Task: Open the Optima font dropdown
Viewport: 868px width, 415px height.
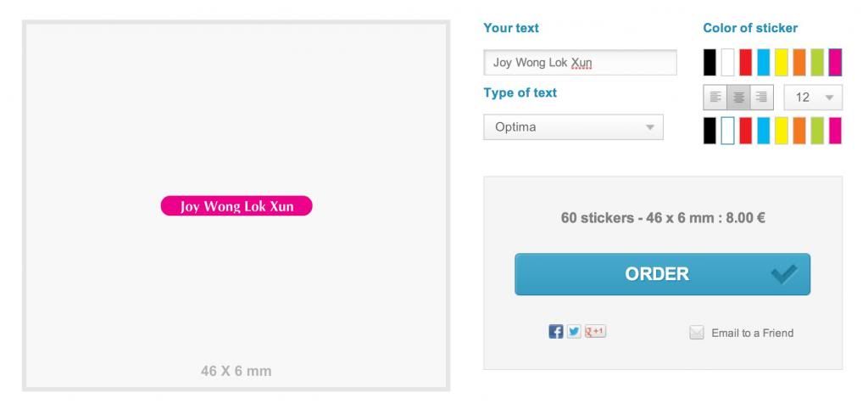Action: (573, 127)
